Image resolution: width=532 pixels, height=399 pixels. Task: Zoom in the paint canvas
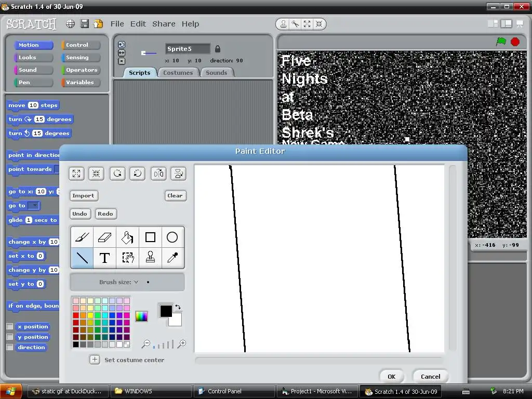(182, 344)
